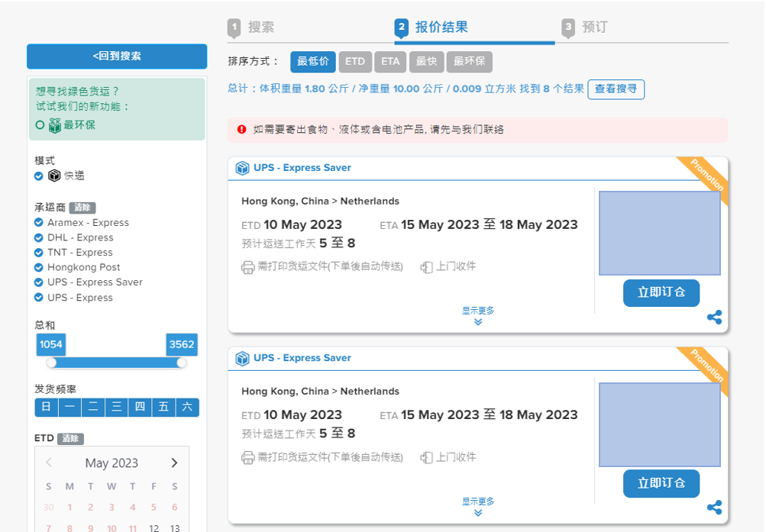
Task: Click the minimum price slider handle
Action: click(51, 362)
